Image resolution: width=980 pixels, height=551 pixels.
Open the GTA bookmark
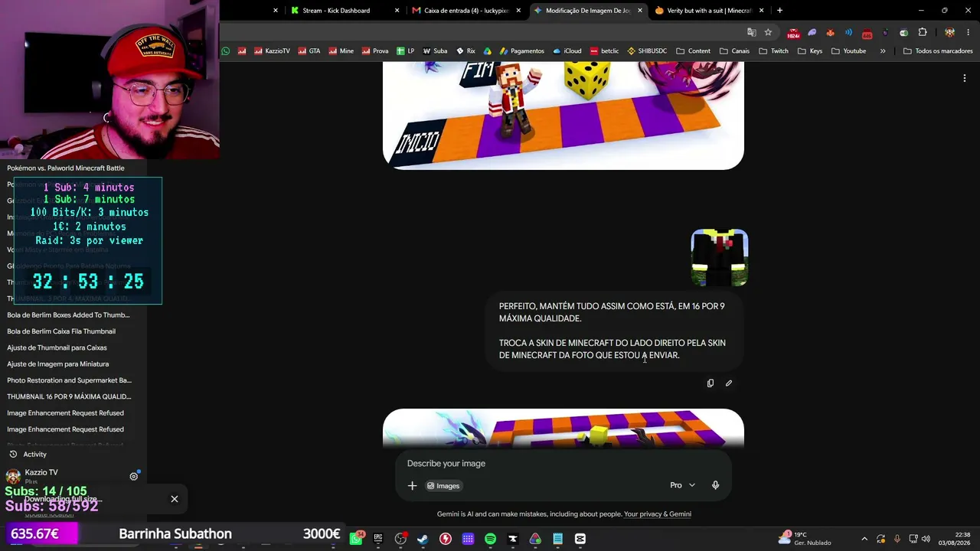point(309,51)
